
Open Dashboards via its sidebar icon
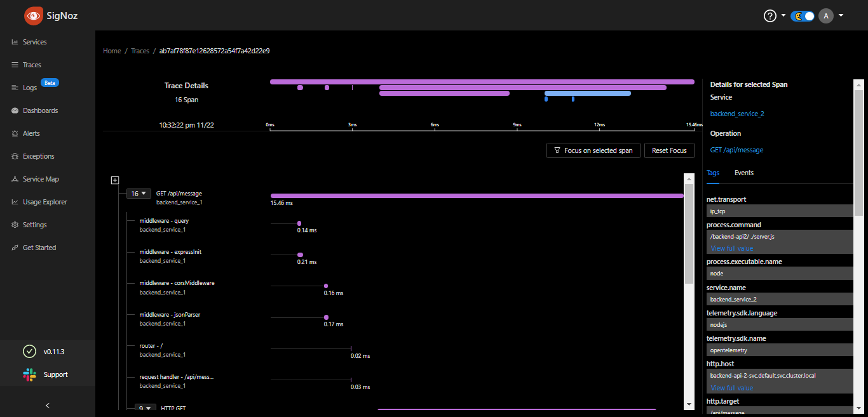pyautogui.click(x=15, y=110)
